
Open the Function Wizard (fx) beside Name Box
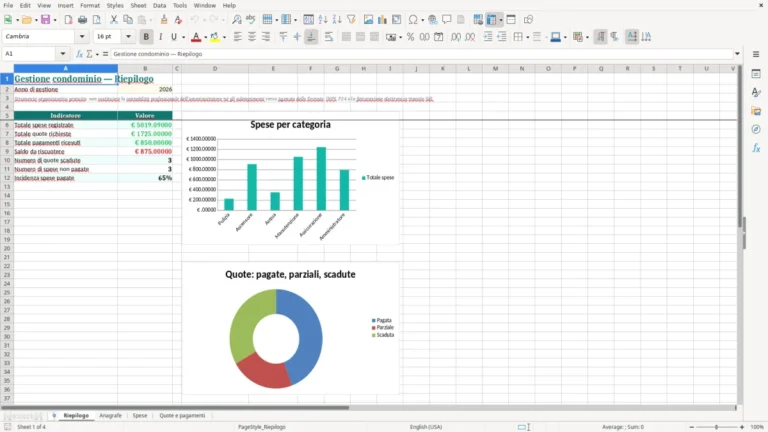(79, 54)
